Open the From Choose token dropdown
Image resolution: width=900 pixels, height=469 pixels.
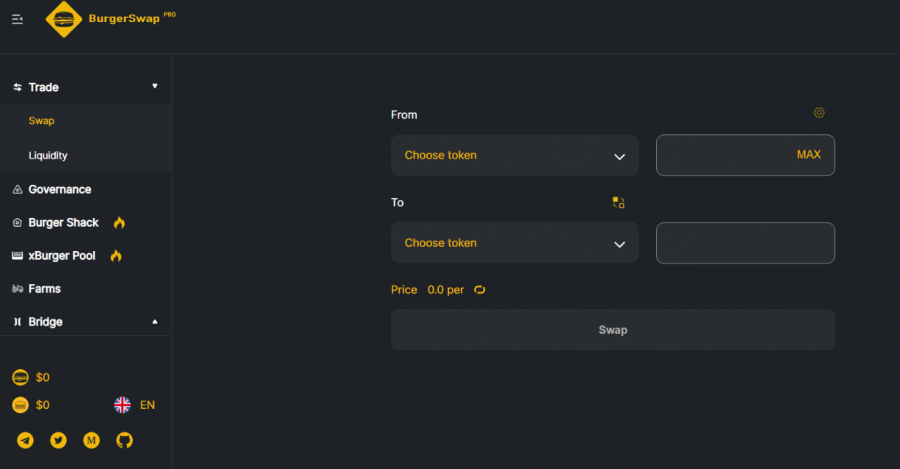click(514, 156)
